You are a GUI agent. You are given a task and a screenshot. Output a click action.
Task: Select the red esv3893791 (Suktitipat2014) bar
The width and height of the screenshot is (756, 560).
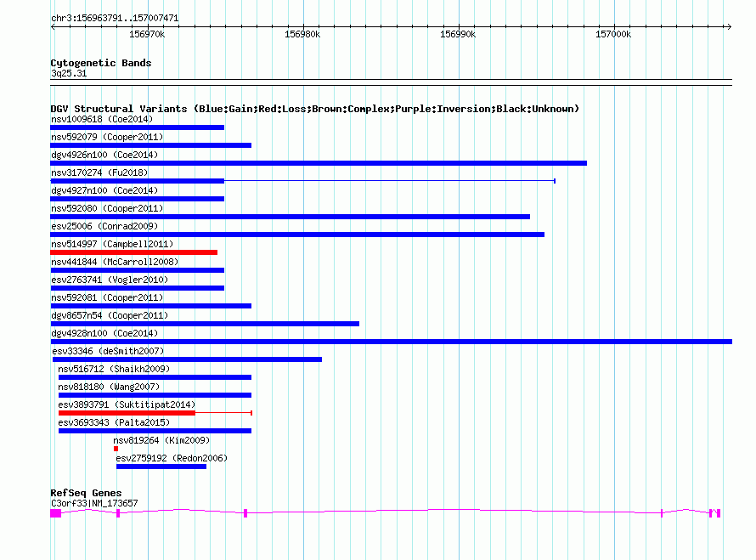point(127,413)
